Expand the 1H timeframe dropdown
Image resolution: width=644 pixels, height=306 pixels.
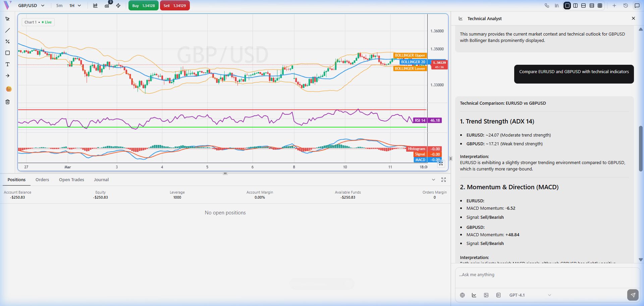pyautogui.click(x=75, y=6)
